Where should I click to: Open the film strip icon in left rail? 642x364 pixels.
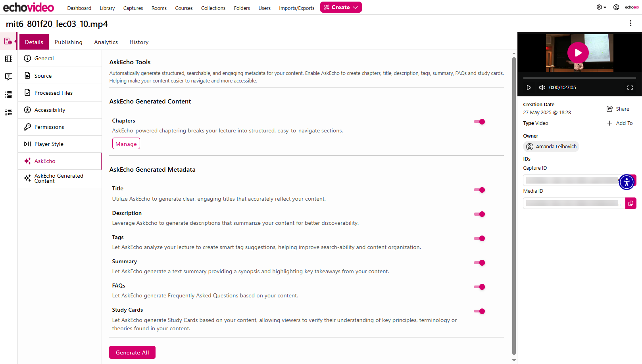point(9,59)
